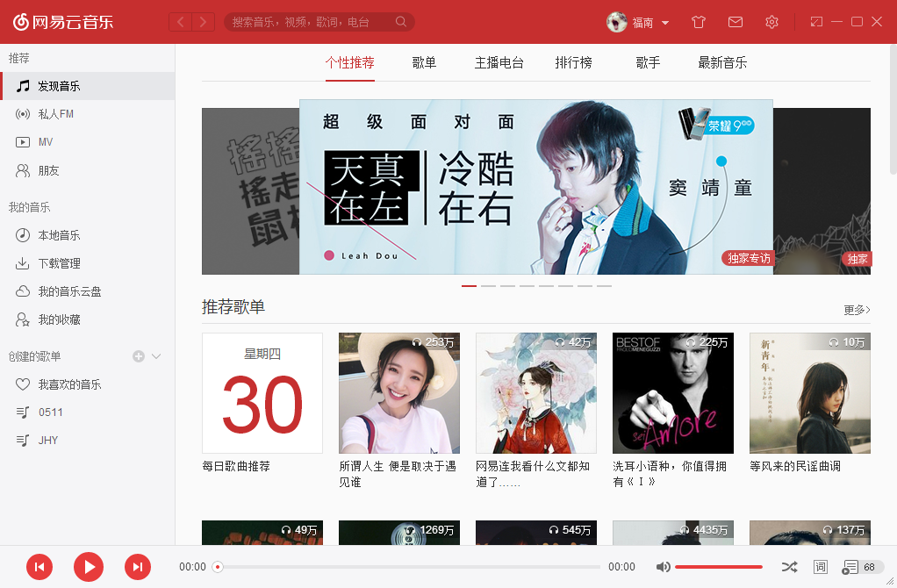Show the next banner on right
This screenshot has width=897, height=588.
[x=822, y=191]
